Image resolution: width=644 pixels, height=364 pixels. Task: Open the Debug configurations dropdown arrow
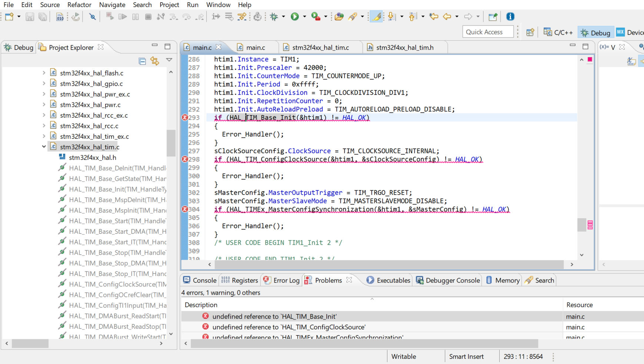click(283, 17)
